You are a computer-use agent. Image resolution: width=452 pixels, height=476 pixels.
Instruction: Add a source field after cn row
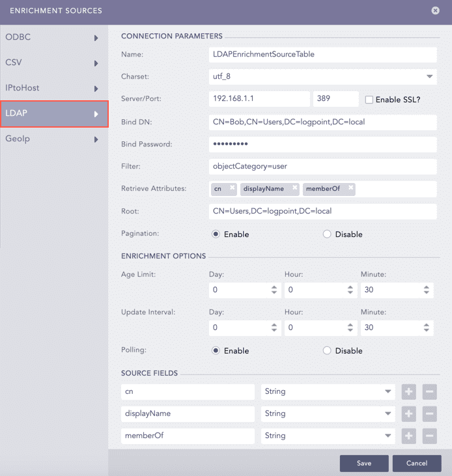[x=409, y=391]
